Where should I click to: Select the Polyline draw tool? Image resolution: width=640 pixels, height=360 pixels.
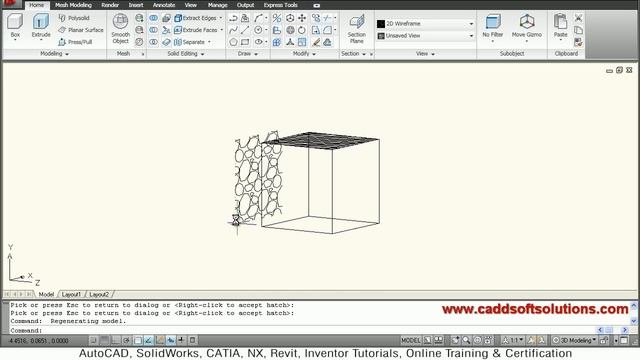pyautogui.click(x=233, y=18)
